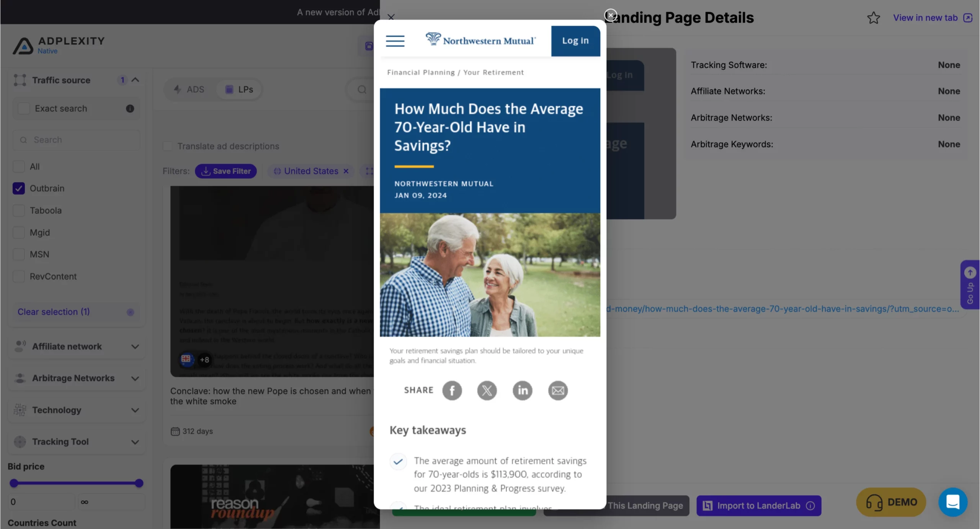Toggle Translate ad descriptions checkbox
980x529 pixels.
point(168,146)
